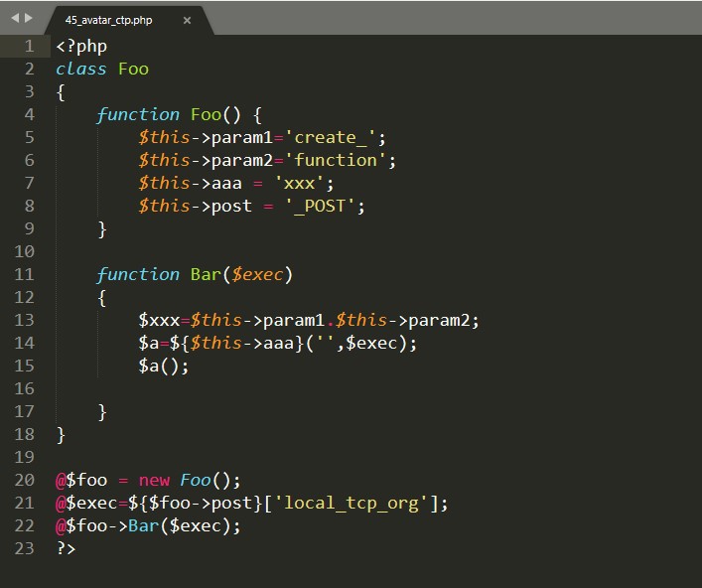The height and width of the screenshot is (588, 702).
Task: Click 'aaa' inside braces on line 14
Action: pyautogui.click(x=278, y=343)
